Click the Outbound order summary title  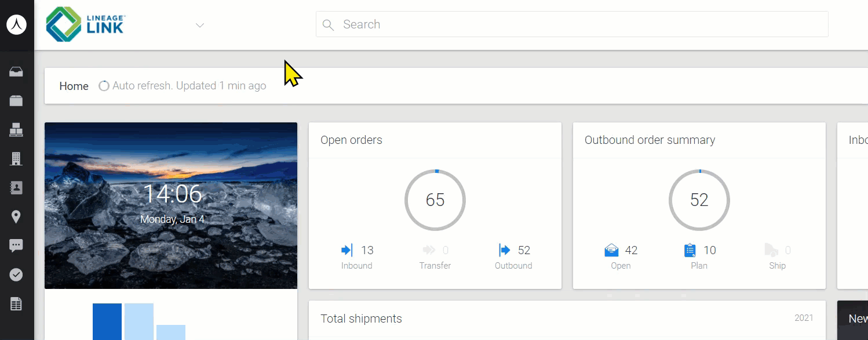pyautogui.click(x=650, y=140)
